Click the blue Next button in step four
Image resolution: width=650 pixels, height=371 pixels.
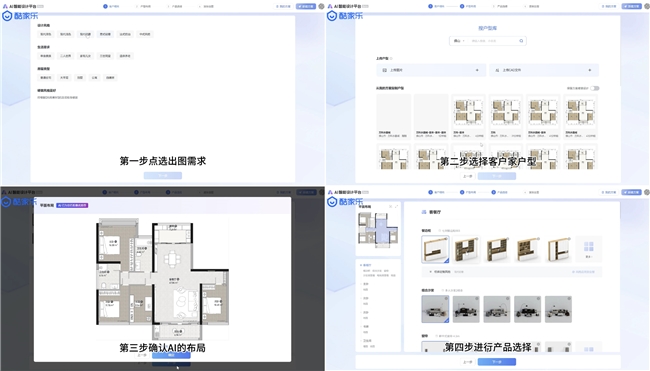point(497,362)
